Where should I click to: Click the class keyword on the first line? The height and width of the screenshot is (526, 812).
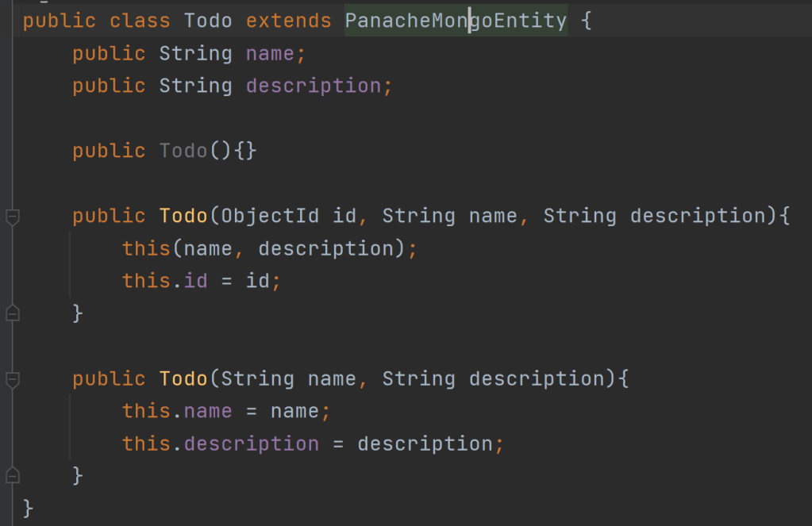[x=140, y=21]
